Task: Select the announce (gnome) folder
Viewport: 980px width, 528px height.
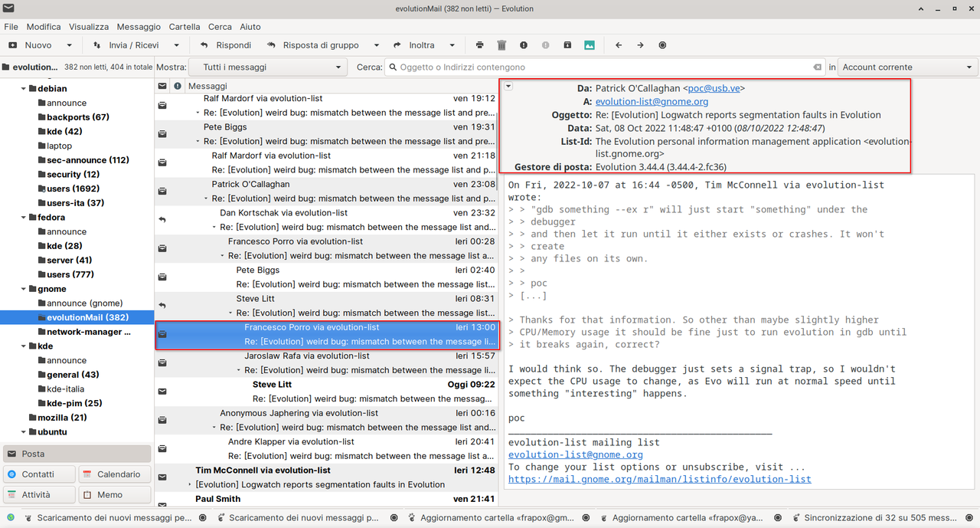Action: click(84, 303)
